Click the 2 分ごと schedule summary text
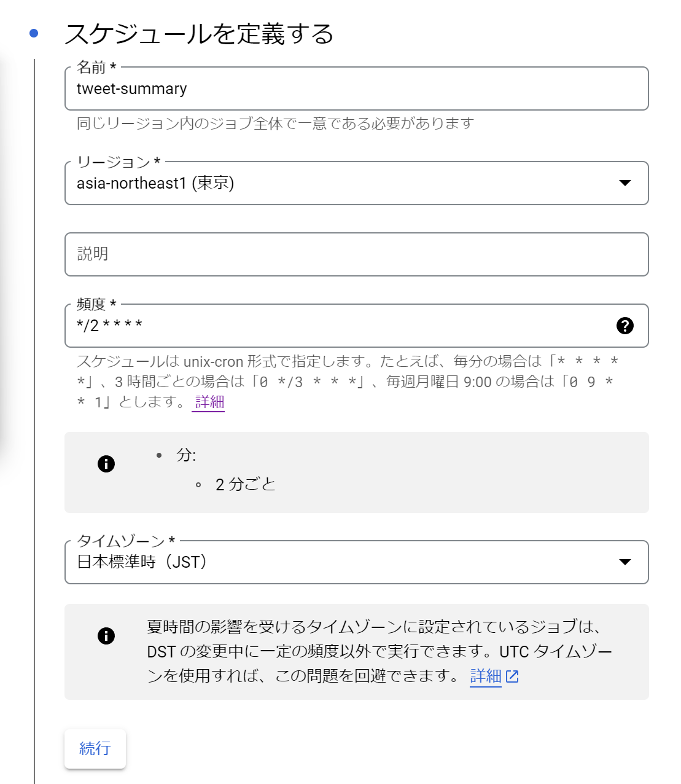 click(246, 484)
